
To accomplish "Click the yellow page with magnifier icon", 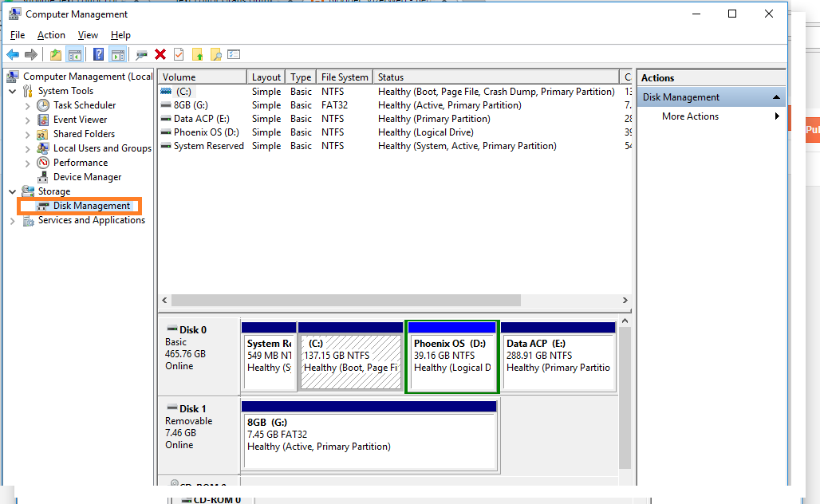I will coord(215,54).
